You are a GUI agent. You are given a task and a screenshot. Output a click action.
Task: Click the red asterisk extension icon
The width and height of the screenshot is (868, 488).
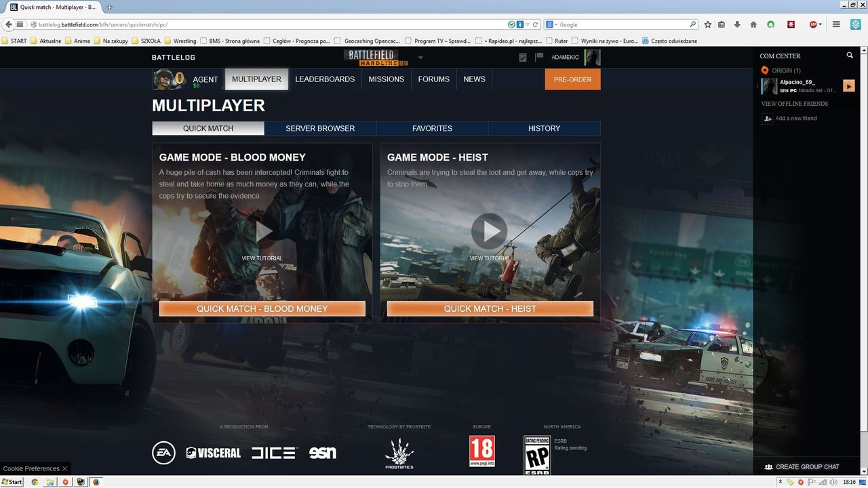click(x=791, y=24)
